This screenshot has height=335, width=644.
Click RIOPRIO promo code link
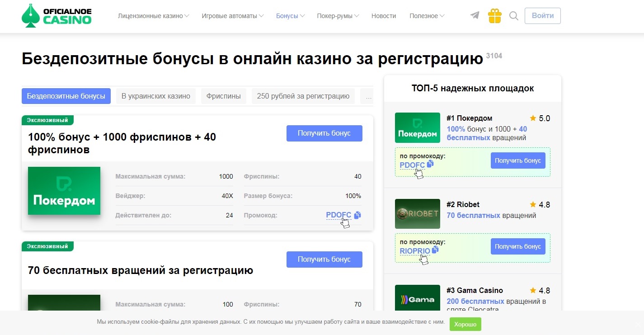[415, 251]
